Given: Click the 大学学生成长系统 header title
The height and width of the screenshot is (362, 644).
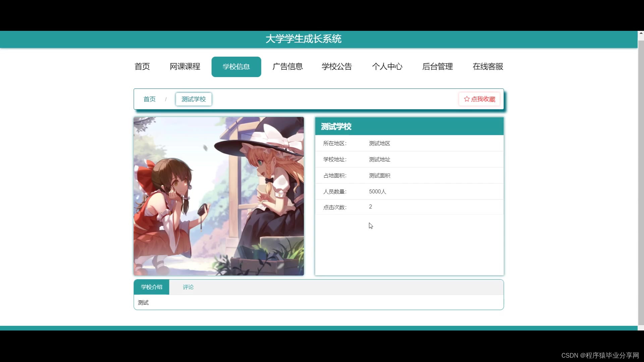Looking at the screenshot, I should pos(303,39).
